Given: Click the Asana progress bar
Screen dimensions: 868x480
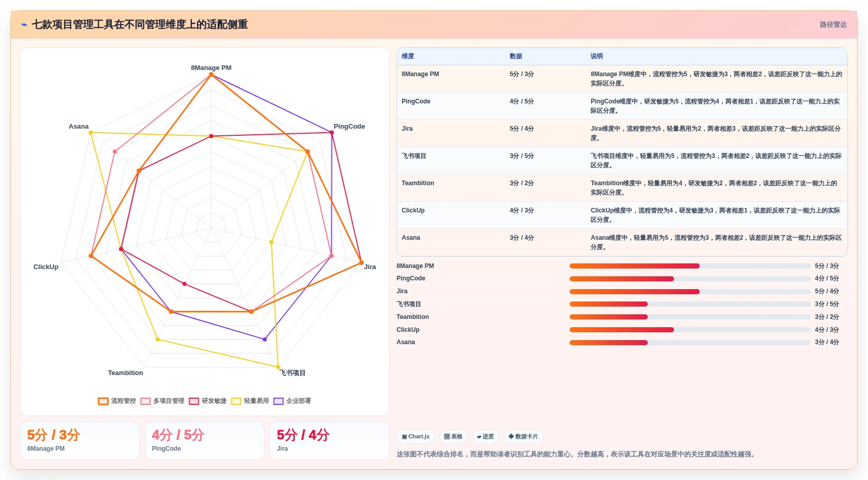Looking at the screenshot, I should click(690, 343).
